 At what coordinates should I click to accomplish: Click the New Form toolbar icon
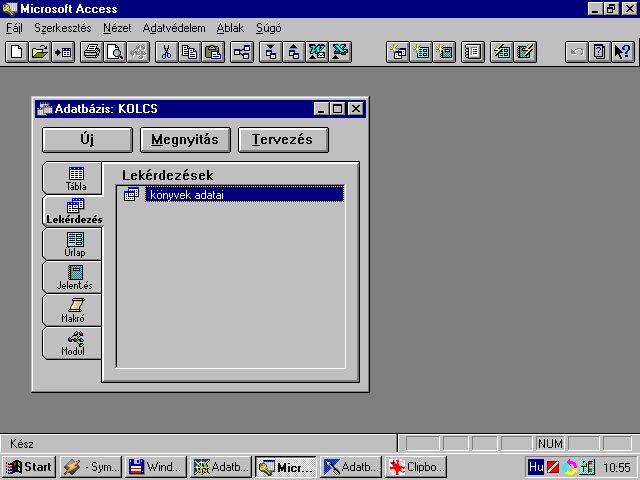point(421,52)
